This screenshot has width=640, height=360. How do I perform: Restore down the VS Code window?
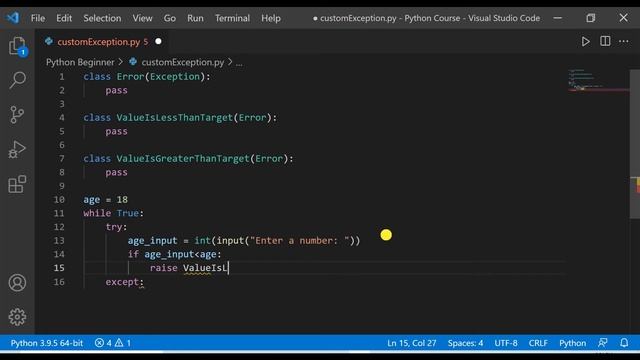tap(591, 18)
